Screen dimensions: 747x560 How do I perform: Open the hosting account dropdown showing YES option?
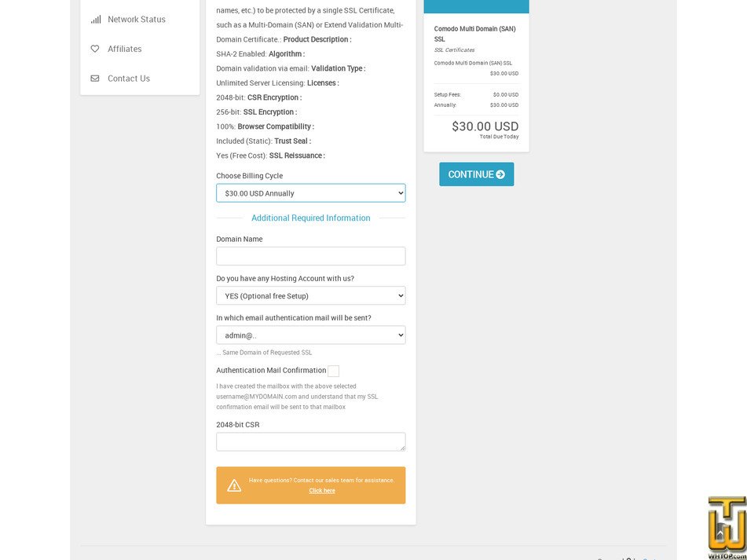tap(310, 295)
